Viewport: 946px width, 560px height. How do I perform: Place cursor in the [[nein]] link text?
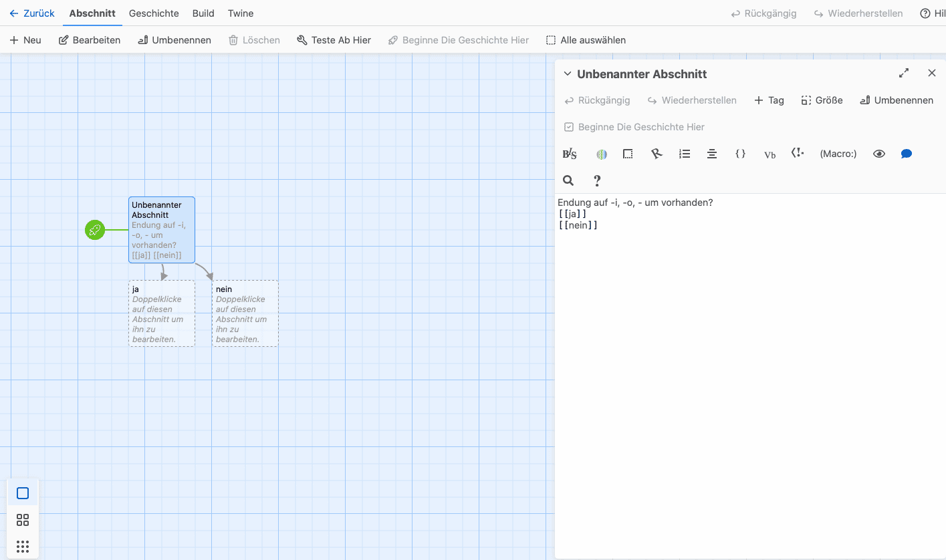[x=578, y=225]
